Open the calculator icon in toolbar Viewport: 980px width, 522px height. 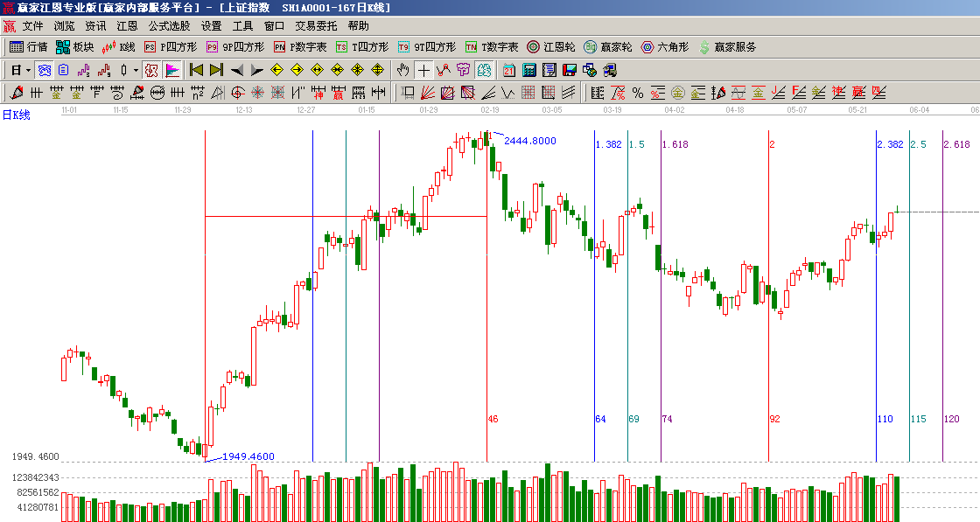[x=529, y=70]
